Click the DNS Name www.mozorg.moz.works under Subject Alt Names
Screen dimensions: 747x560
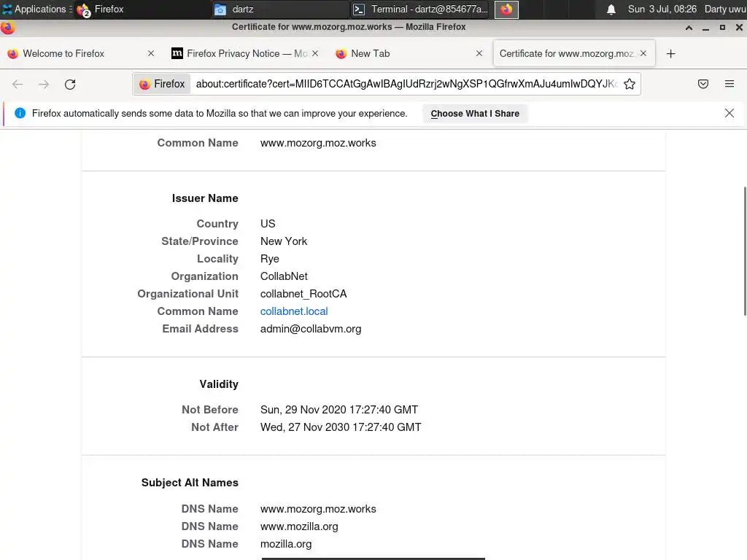point(318,509)
